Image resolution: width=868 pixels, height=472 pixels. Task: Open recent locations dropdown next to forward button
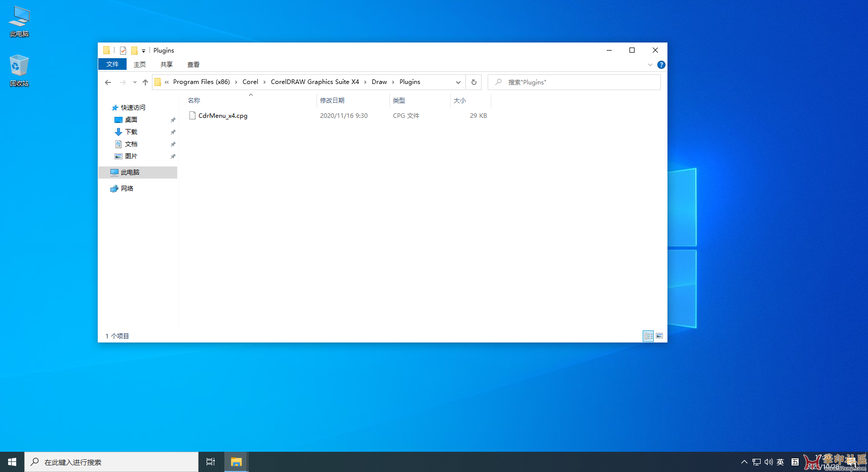(134, 82)
